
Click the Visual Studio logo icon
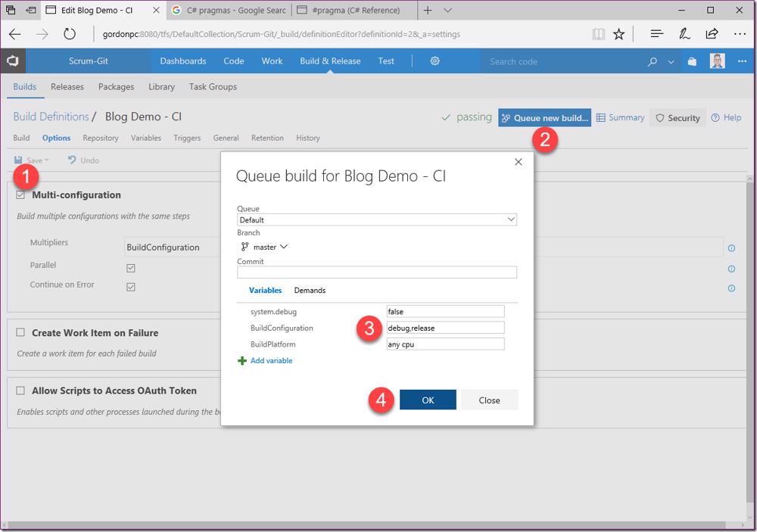(13, 61)
